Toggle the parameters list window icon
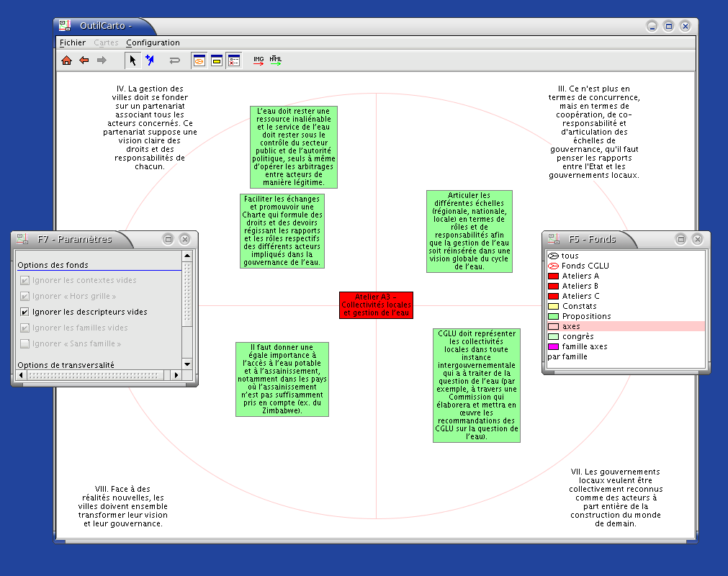728x576 pixels. (x=233, y=61)
